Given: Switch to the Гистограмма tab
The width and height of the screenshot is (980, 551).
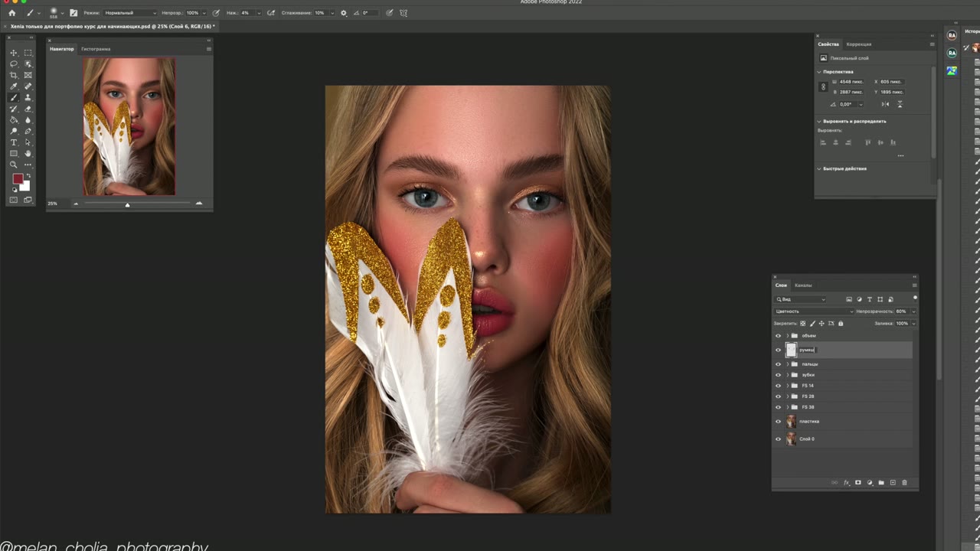Looking at the screenshot, I should 96,49.
